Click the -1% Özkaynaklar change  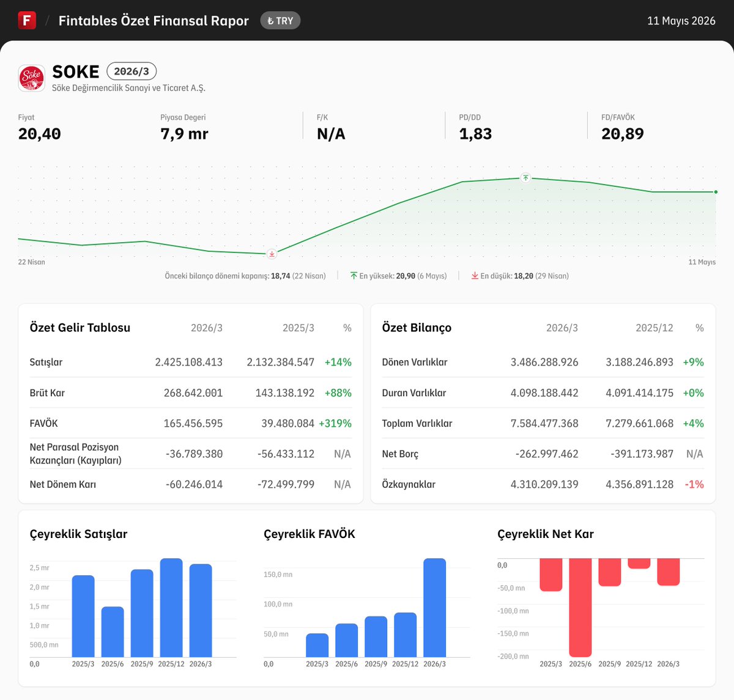(x=694, y=484)
